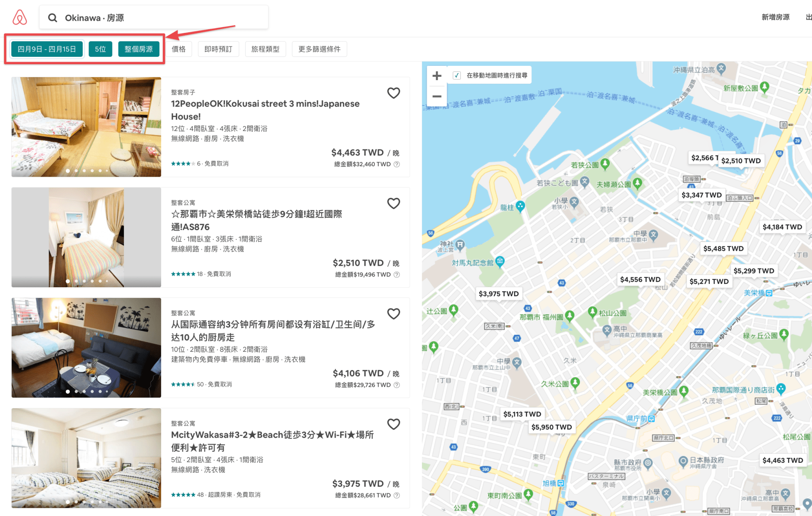Open the 5位 guests filter
Screen dimensions: 812x516
point(100,49)
